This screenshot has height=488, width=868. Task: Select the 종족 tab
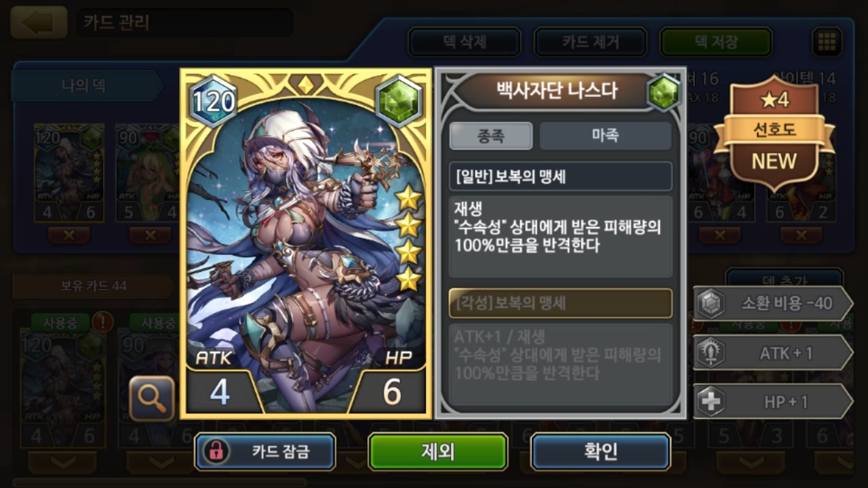tap(491, 136)
